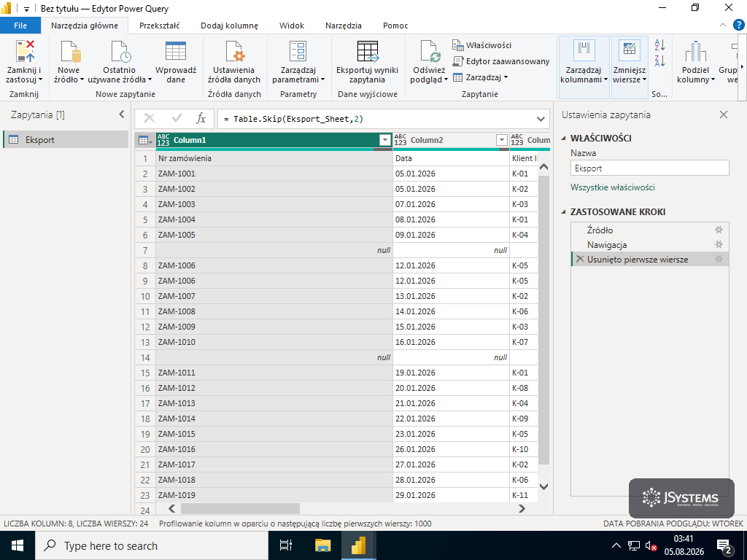Collapse the ribbon with the caret
Viewport: 747px width, 560px height.
click(723, 26)
